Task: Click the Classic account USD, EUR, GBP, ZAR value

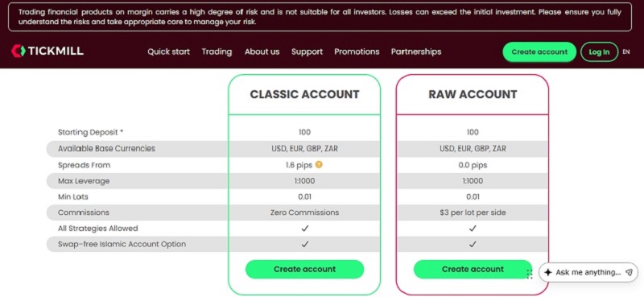Action: tap(305, 148)
